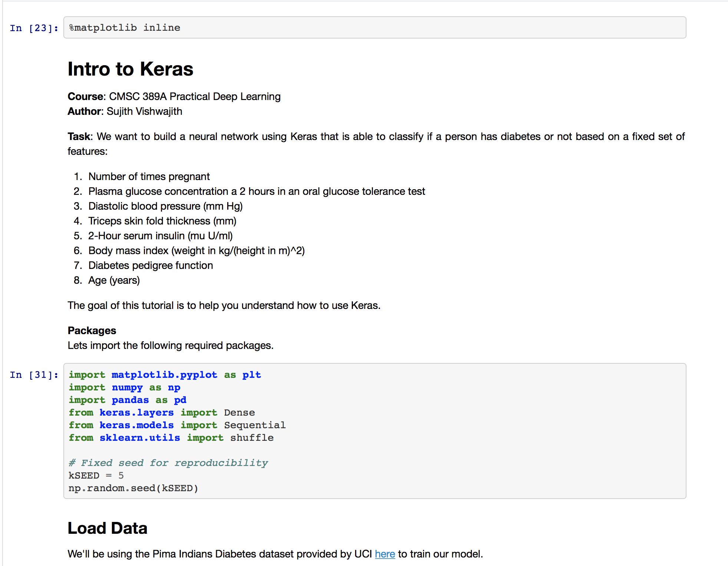Click list item 'Diabetes pedigree function'
728x566 pixels.
(x=150, y=265)
